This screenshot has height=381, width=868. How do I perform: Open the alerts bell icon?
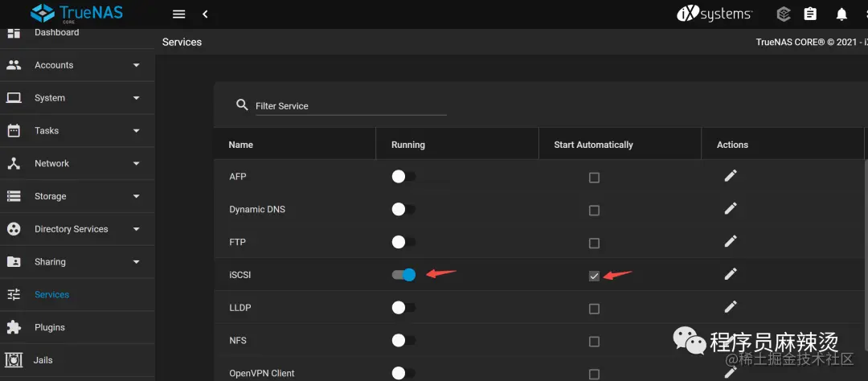point(841,14)
